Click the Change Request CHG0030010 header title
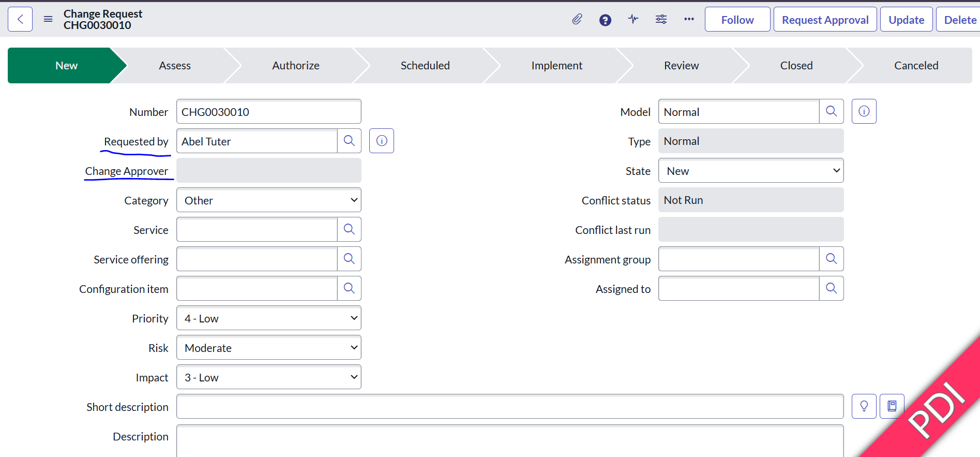Screen dimensions: 980x457 (x=103, y=19)
